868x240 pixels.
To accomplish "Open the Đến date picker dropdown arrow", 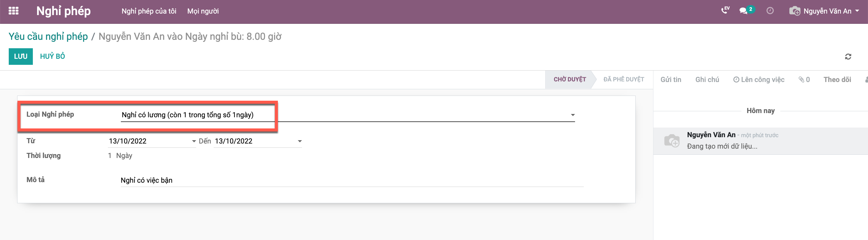I will (300, 141).
